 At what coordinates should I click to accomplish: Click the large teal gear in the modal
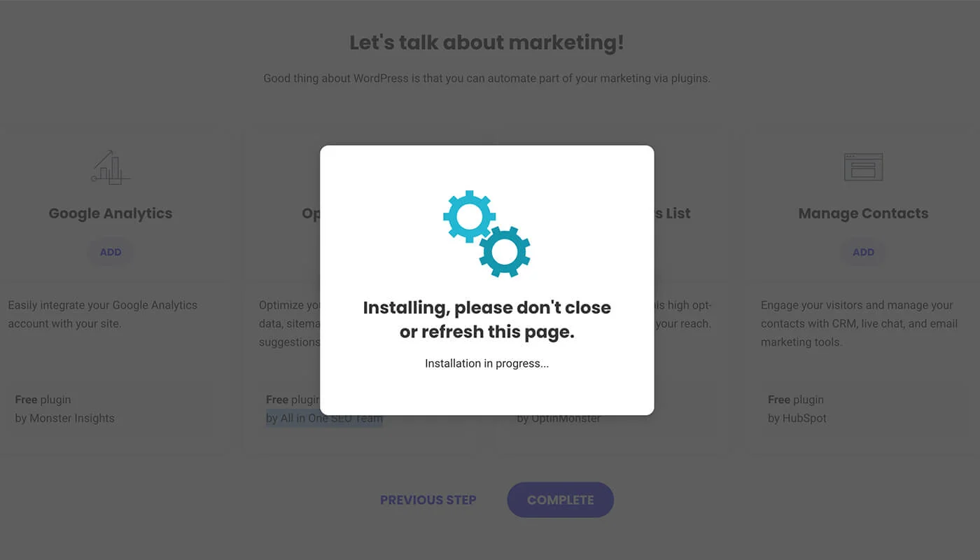pos(469,217)
